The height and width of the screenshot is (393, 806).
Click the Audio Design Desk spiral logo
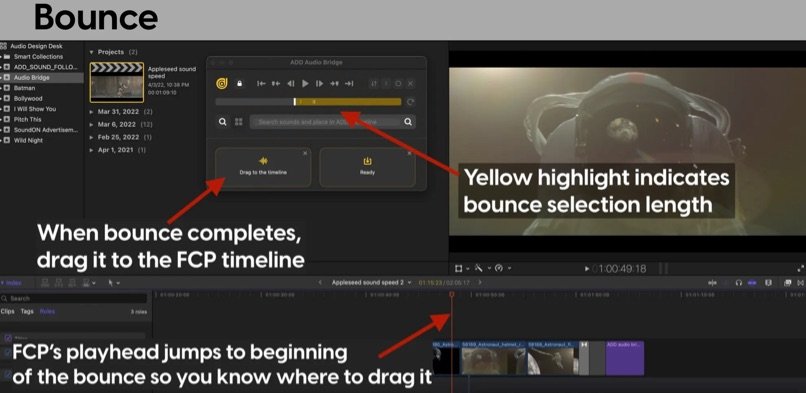pyautogui.click(x=222, y=83)
